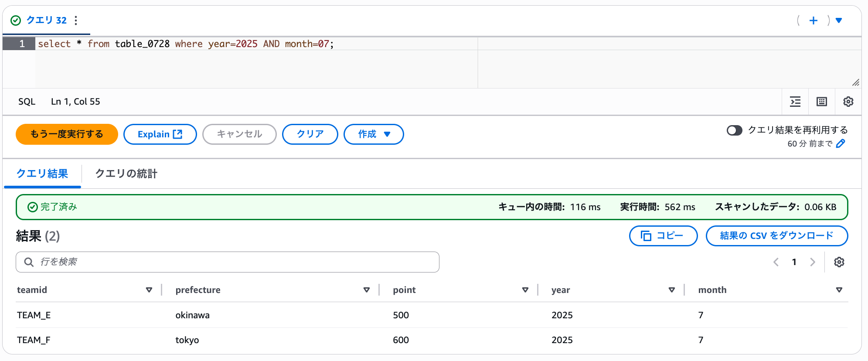The height and width of the screenshot is (361, 868).
Task: Edit the 60 分 前まで reuse time with the pencil icon
Action: coord(841,143)
